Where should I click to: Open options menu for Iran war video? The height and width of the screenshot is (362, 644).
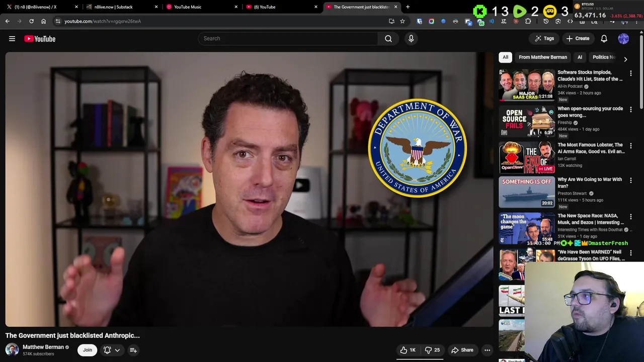(x=631, y=180)
